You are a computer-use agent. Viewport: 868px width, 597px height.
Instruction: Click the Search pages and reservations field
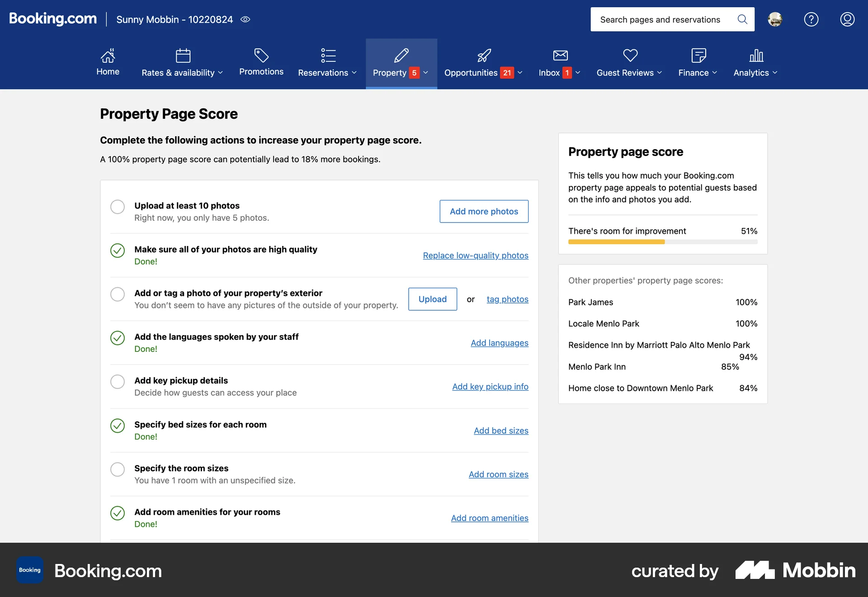point(660,19)
